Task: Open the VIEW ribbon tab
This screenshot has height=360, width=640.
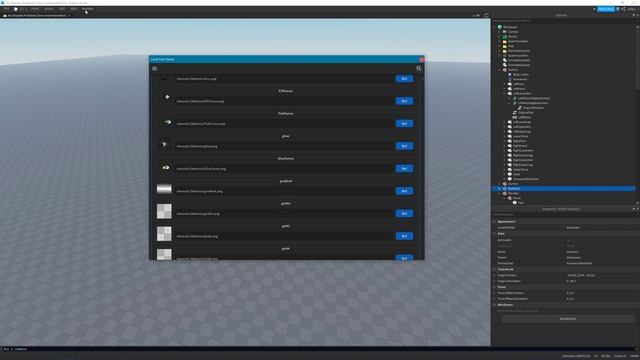Action: pos(73,9)
